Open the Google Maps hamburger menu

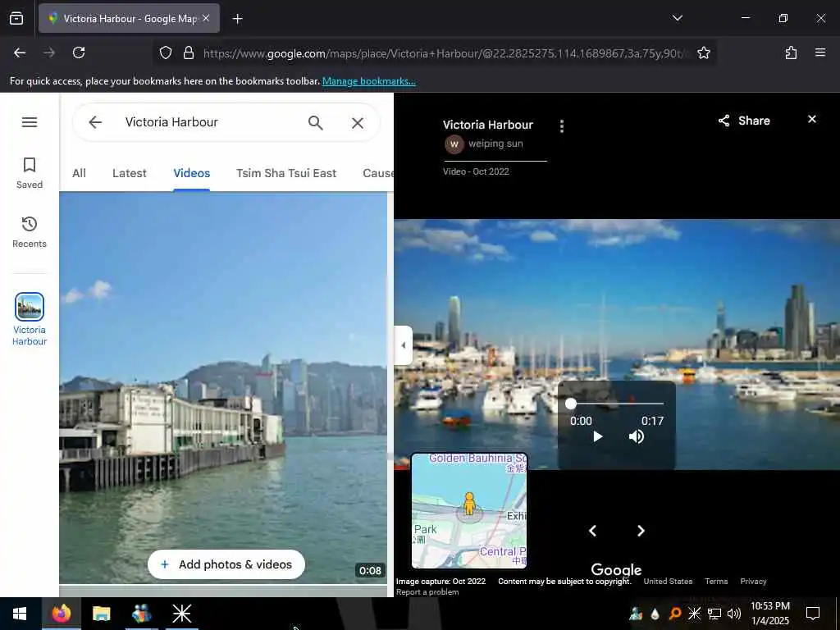30,122
